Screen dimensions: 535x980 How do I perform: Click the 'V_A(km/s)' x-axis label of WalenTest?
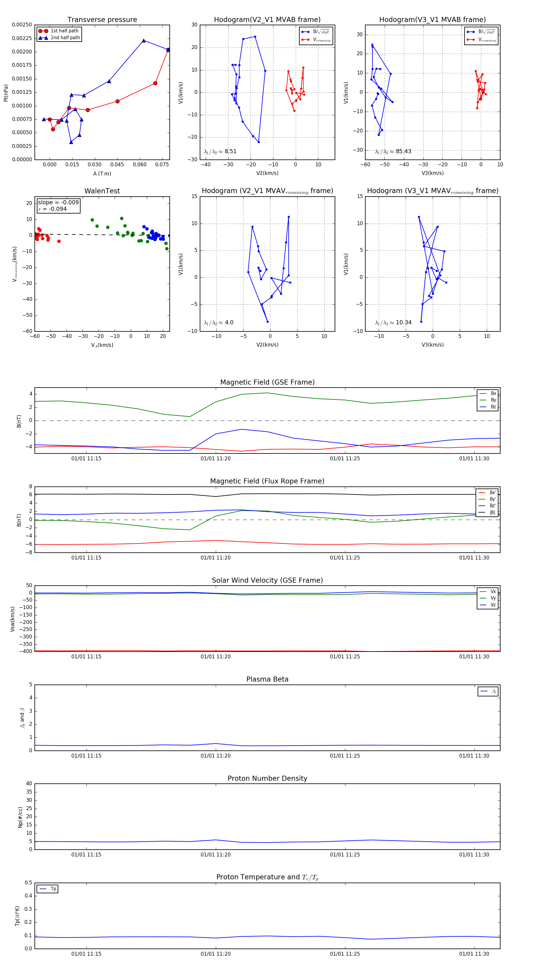(x=102, y=345)
